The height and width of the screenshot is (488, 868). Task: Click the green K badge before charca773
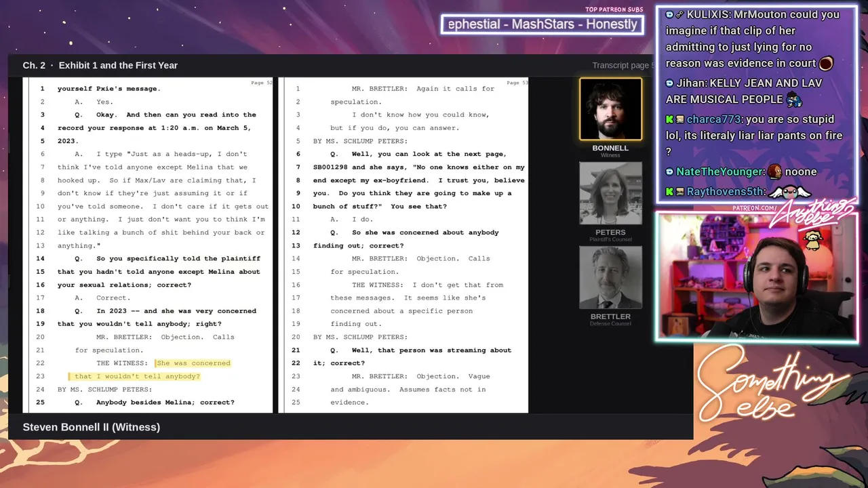pos(669,119)
